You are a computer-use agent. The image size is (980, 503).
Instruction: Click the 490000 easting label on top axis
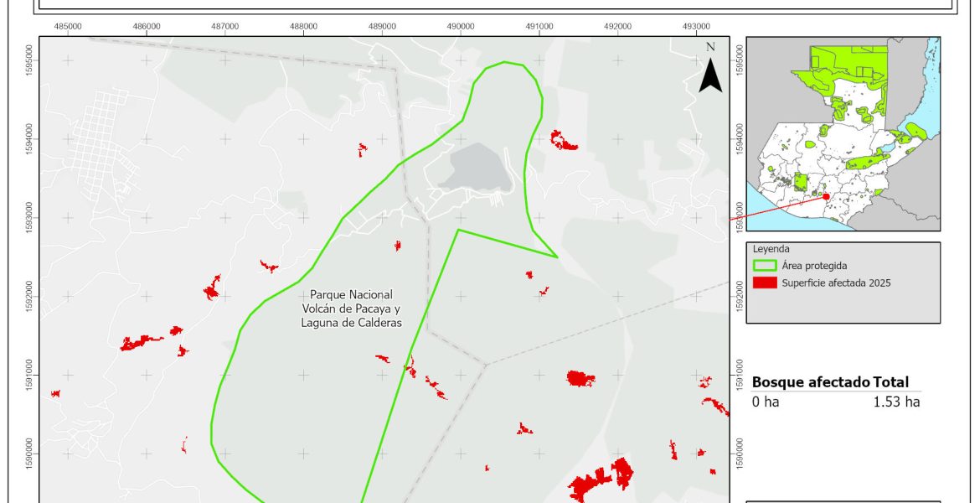(x=461, y=26)
